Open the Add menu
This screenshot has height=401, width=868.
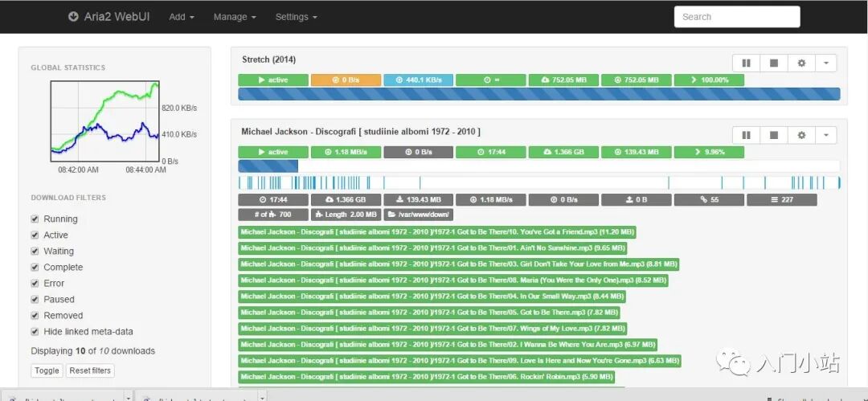tap(182, 17)
